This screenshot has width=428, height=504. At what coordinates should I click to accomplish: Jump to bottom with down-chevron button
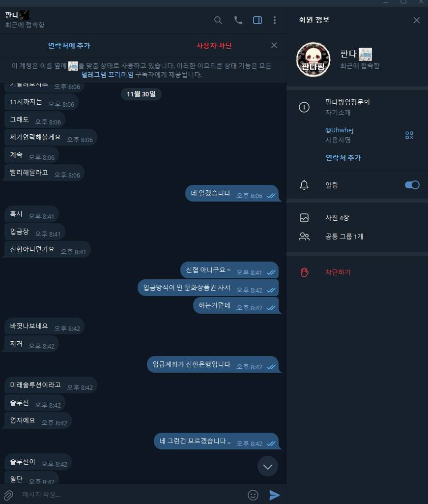(268, 467)
